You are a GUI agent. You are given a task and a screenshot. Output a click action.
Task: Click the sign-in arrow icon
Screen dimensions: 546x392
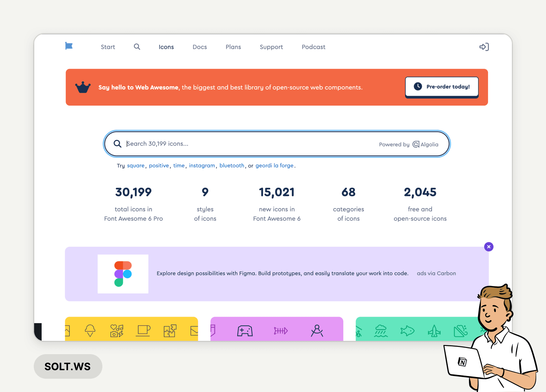click(x=484, y=47)
